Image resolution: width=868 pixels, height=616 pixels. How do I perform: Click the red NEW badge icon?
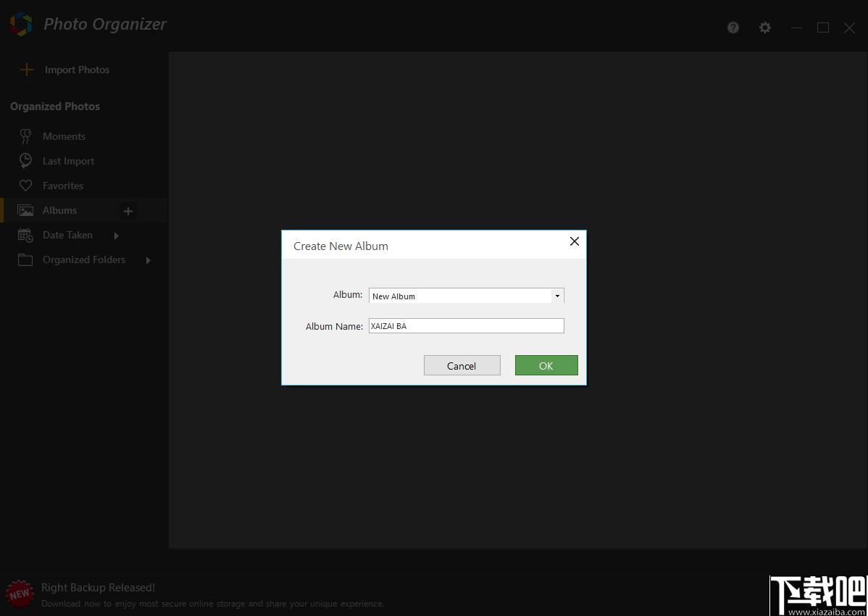click(20, 594)
